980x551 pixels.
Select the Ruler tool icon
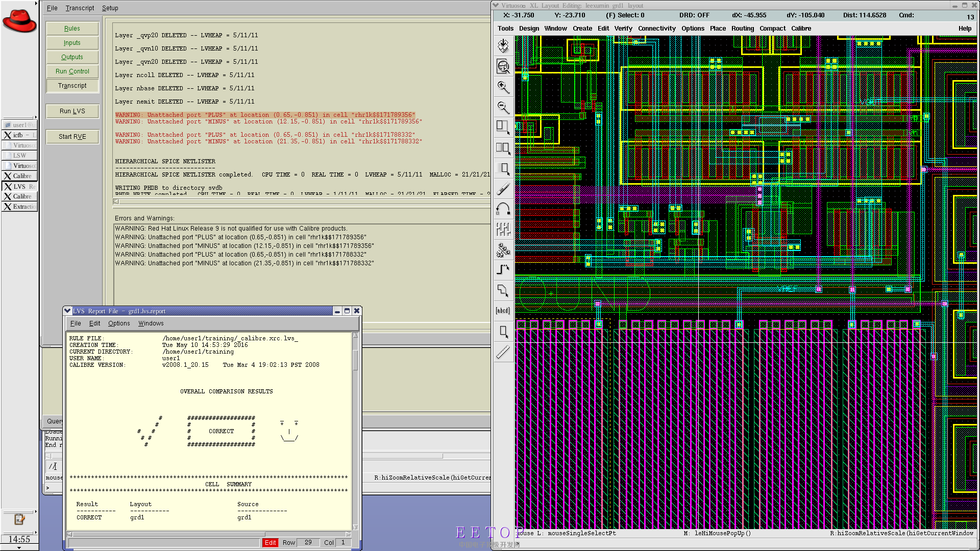503,352
